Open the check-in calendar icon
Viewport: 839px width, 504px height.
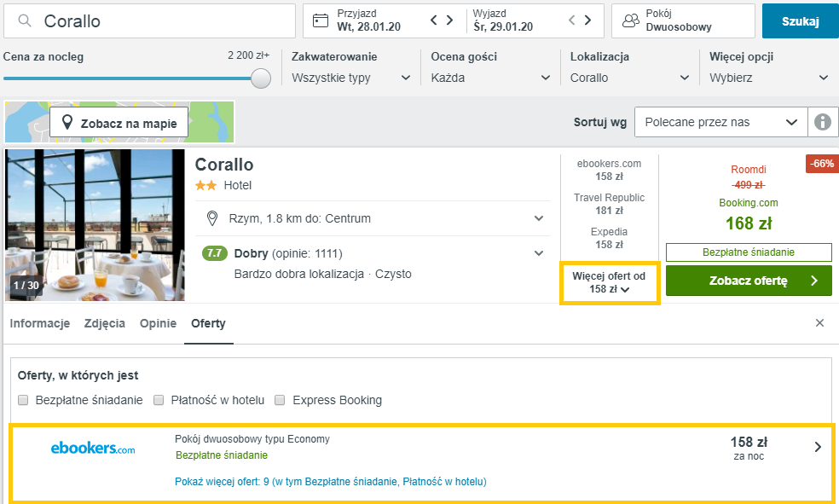tap(321, 20)
